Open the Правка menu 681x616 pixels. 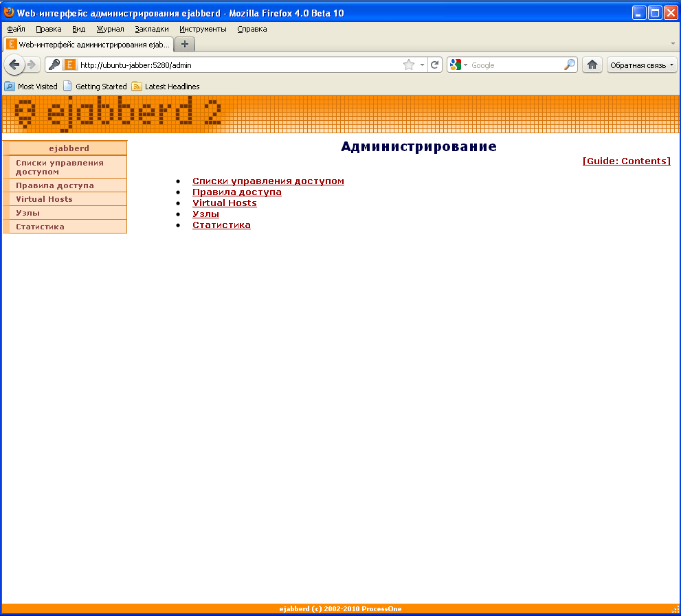pyautogui.click(x=49, y=29)
